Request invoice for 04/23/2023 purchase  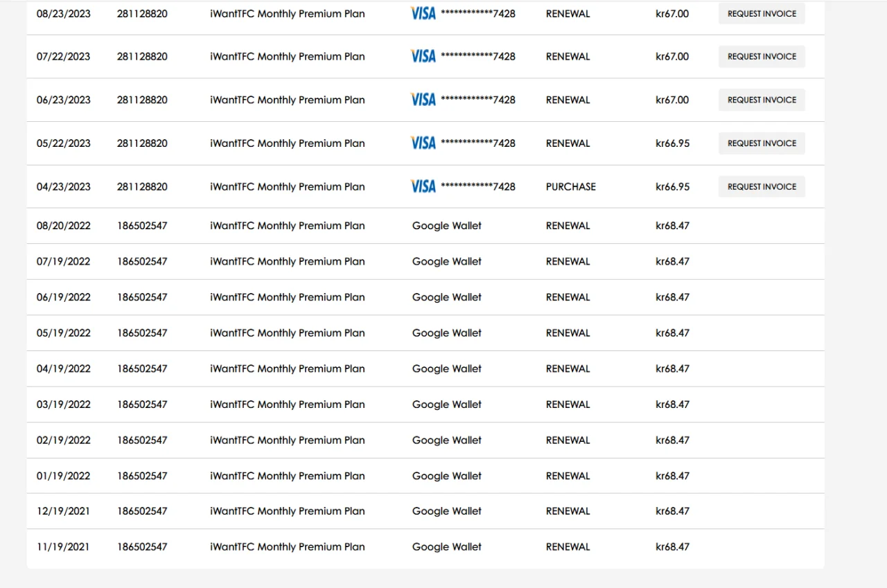click(762, 186)
